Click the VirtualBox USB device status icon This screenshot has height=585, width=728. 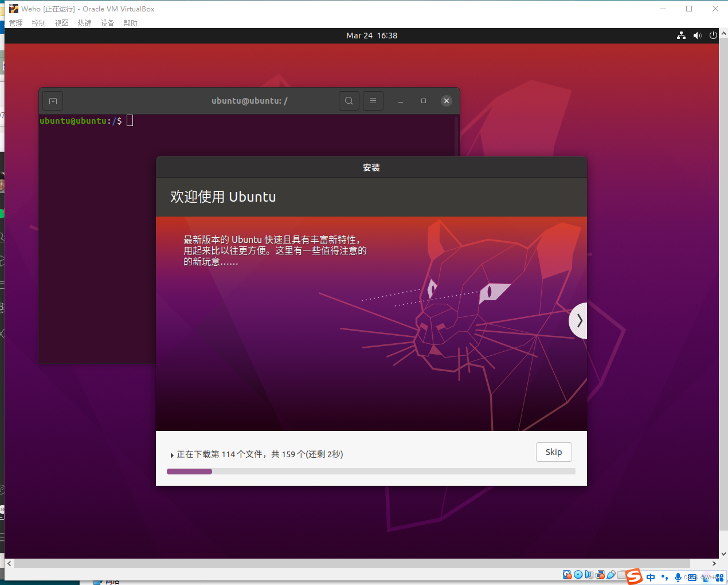pyautogui.click(x=611, y=575)
